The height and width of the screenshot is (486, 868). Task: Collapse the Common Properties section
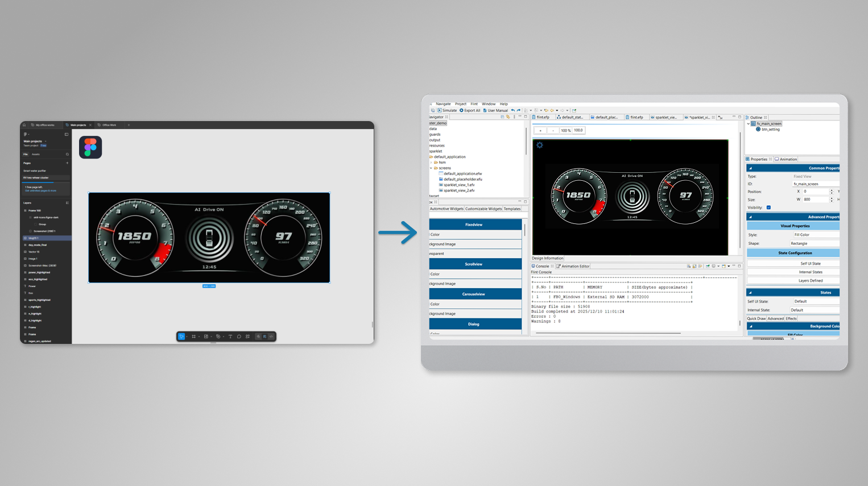(750, 168)
